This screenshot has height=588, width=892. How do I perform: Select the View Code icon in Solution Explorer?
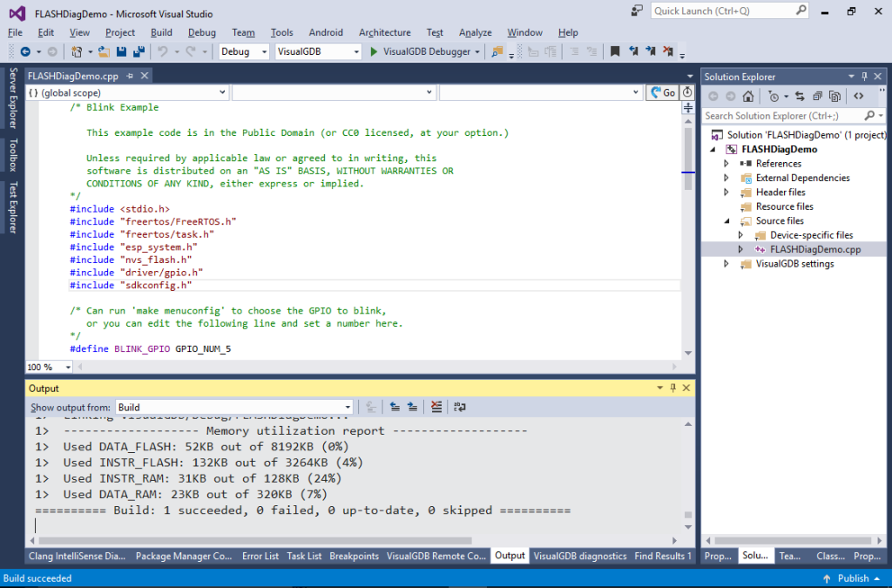point(859,96)
